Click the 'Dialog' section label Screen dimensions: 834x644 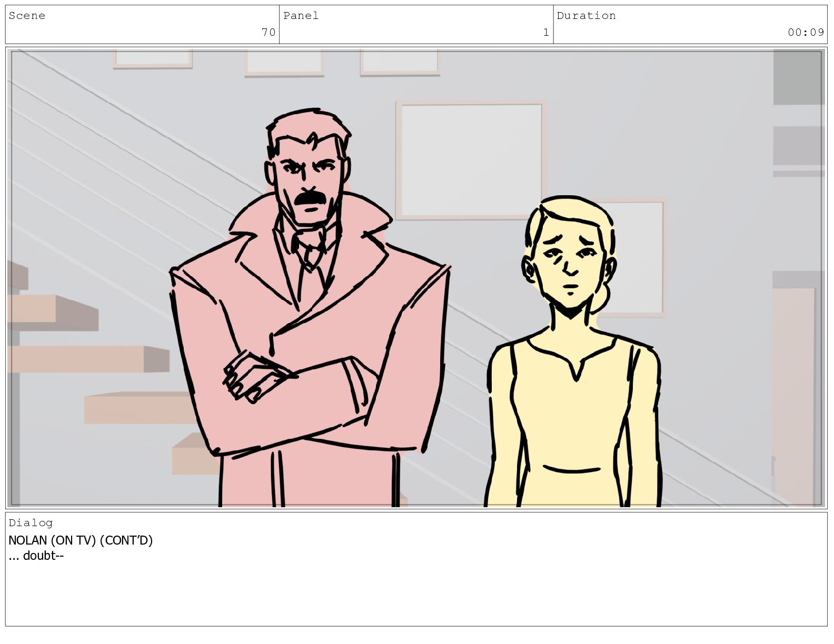tap(31, 522)
